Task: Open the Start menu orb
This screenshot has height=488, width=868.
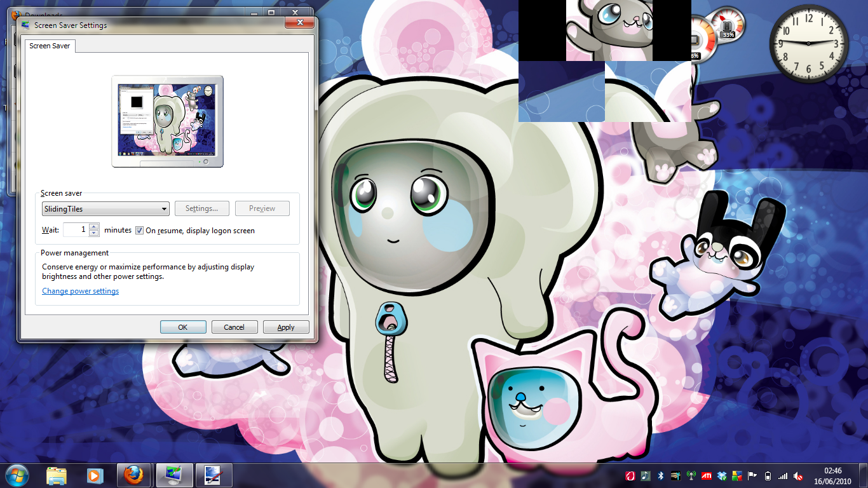Action: [17, 475]
